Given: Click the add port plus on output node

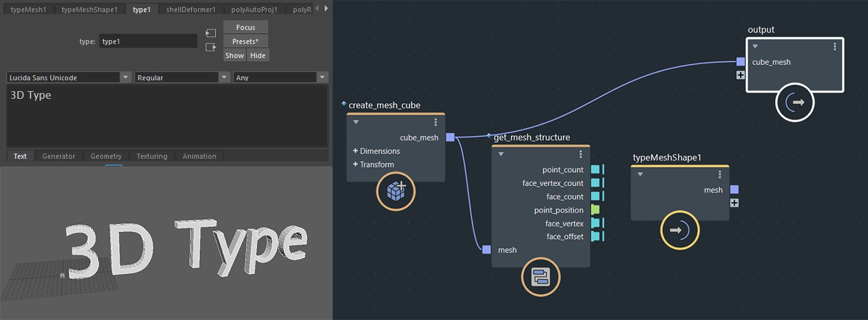Looking at the screenshot, I should [741, 75].
